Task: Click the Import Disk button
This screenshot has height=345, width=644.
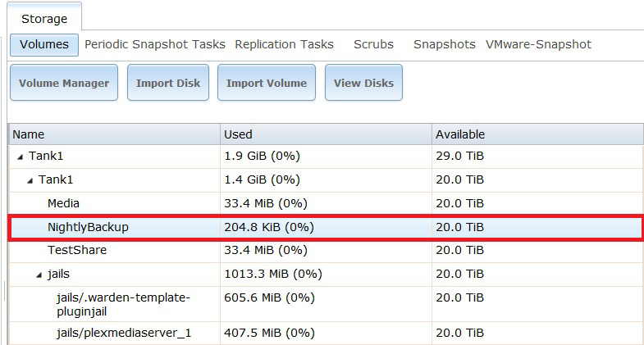Action: click(168, 83)
